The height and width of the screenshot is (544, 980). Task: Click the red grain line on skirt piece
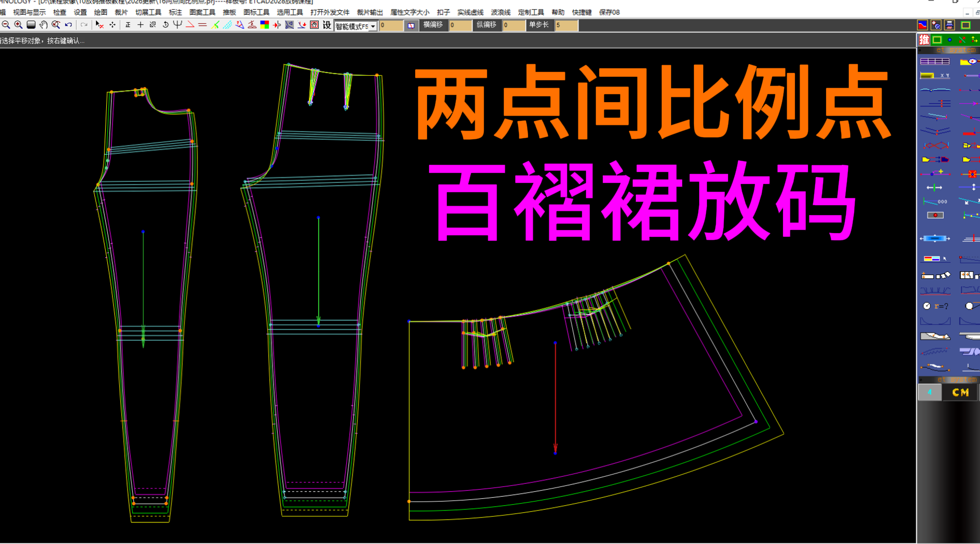pos(555,398)
